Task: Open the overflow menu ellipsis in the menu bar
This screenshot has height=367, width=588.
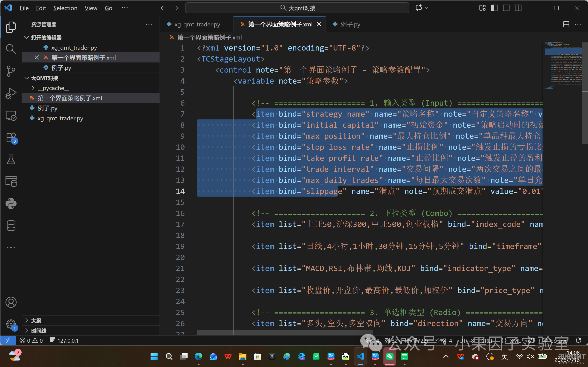Action: [x=125, y=8]
